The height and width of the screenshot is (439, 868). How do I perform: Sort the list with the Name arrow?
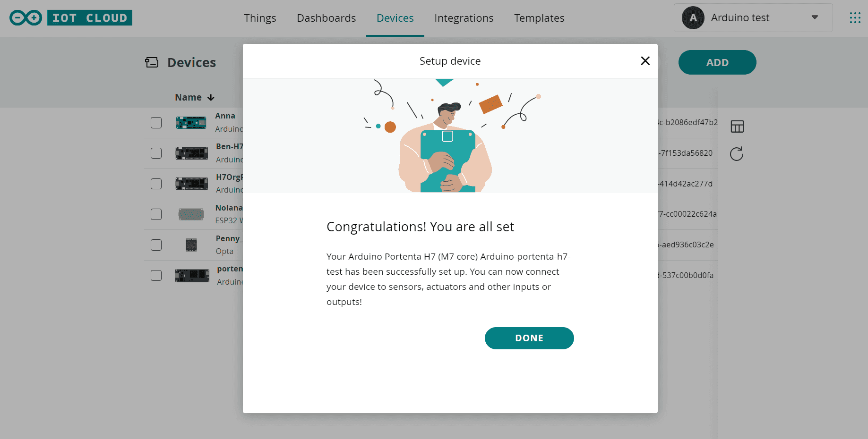211,98
